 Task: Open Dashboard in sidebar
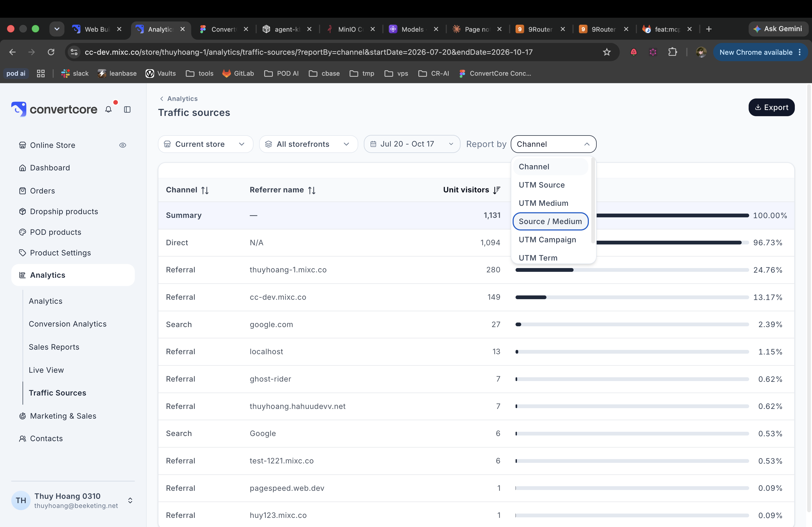[50, 168]
